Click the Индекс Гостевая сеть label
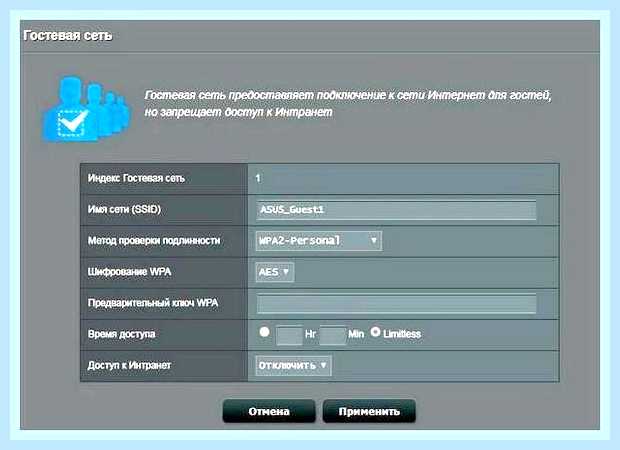620x450 pixels. (136, 178)
